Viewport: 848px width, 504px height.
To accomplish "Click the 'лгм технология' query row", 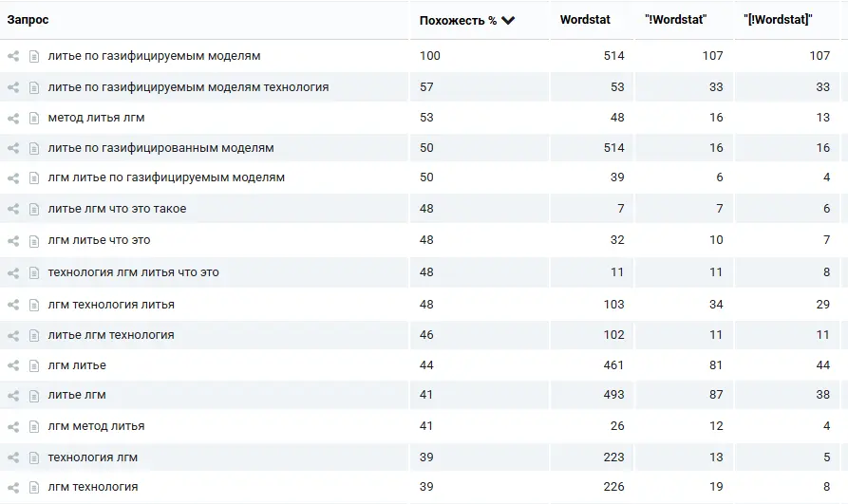I will (93, 487).
